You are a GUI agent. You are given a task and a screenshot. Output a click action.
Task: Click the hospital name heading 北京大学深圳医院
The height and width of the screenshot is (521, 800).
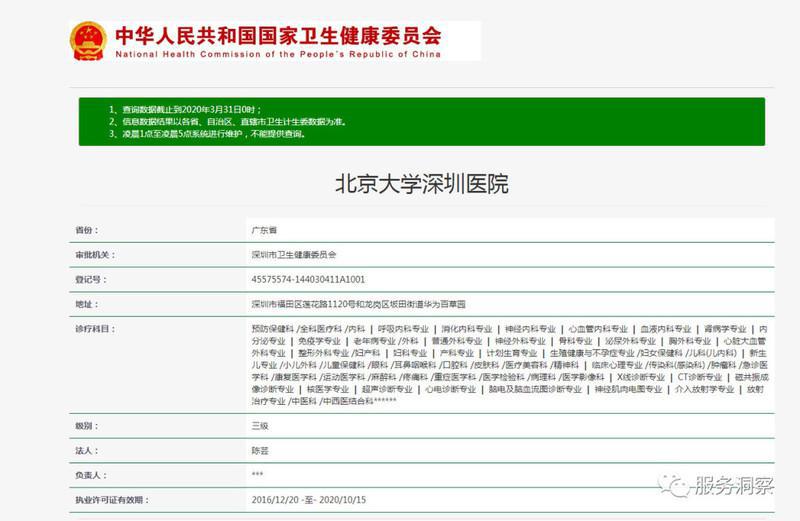click(x=421, y=184)
